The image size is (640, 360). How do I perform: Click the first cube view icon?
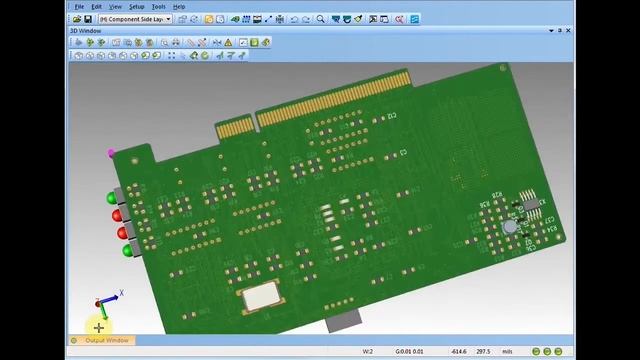(x=79, y=55)
